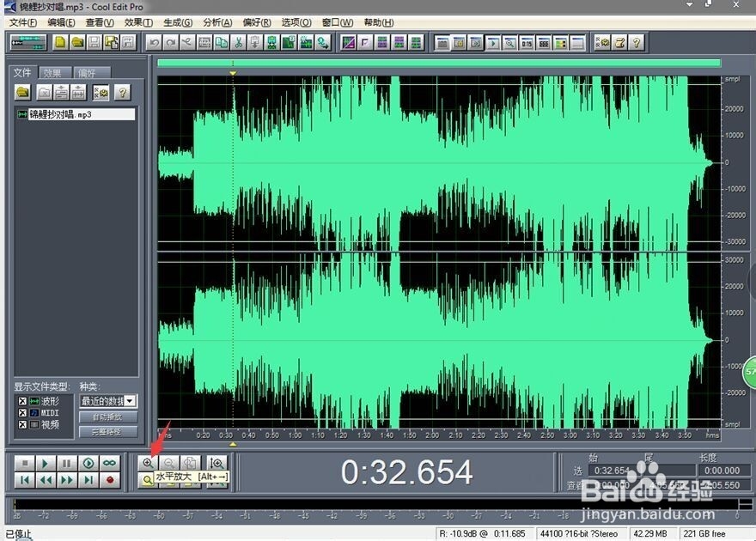The width and height of the screenshot is (756, 541).
Task: Open 分析(A) menu
Action: pyautogui.click(x=217, y=22)
